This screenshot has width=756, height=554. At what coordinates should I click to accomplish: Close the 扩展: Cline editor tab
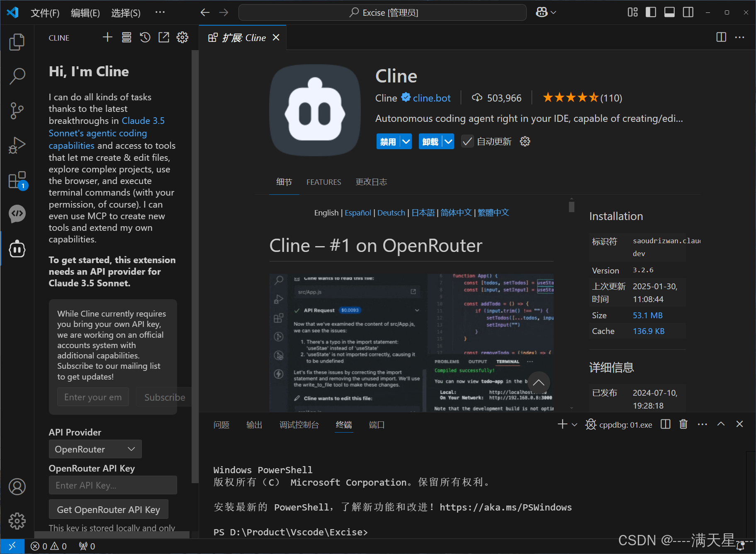pos(276,38)
